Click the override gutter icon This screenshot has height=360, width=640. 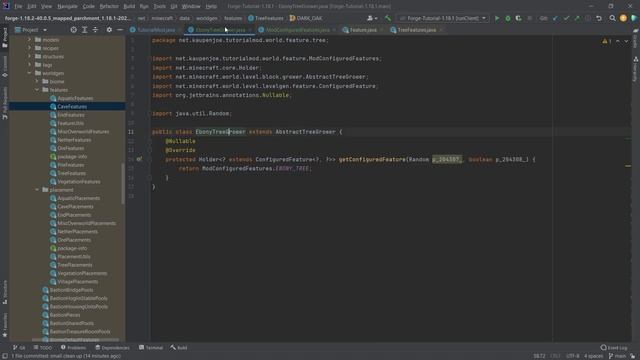139,159
